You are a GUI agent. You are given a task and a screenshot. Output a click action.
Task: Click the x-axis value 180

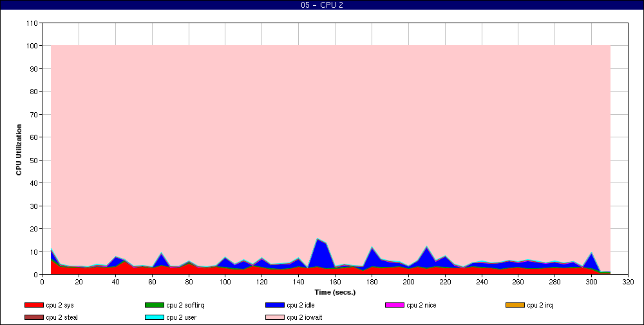click(x=372, y=282)
